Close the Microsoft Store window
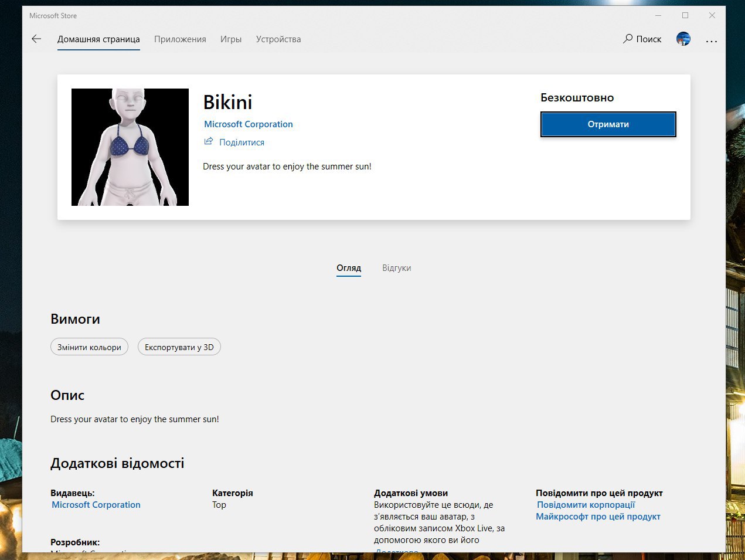Screen dimensions: 745x560 712,15
